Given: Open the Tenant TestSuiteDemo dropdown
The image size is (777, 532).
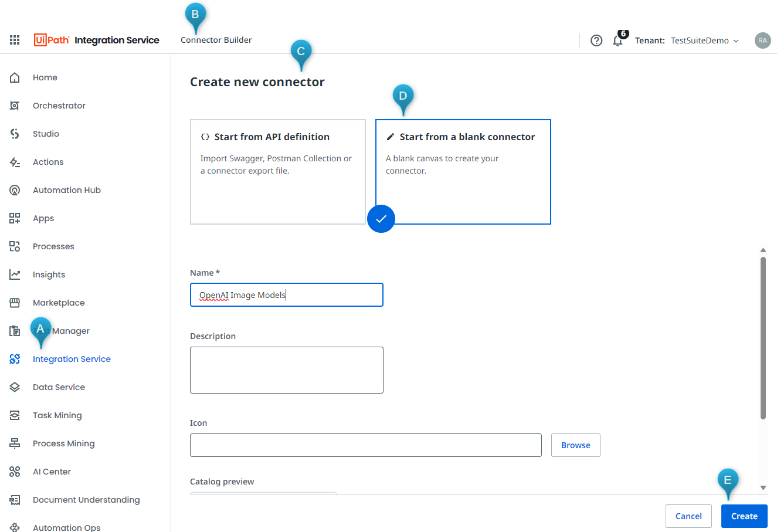Looking at the screenshot, I should point(687,40).
